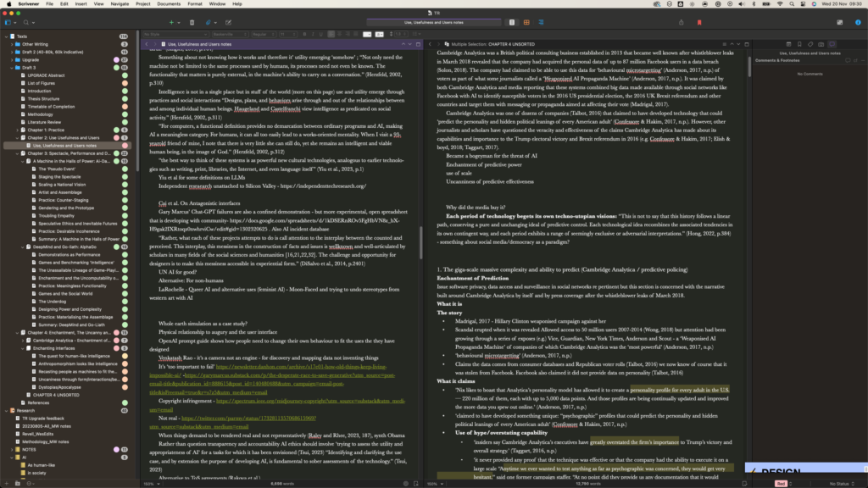
Task: Open Quick Reference pencil icon
Action: [228, 23]
